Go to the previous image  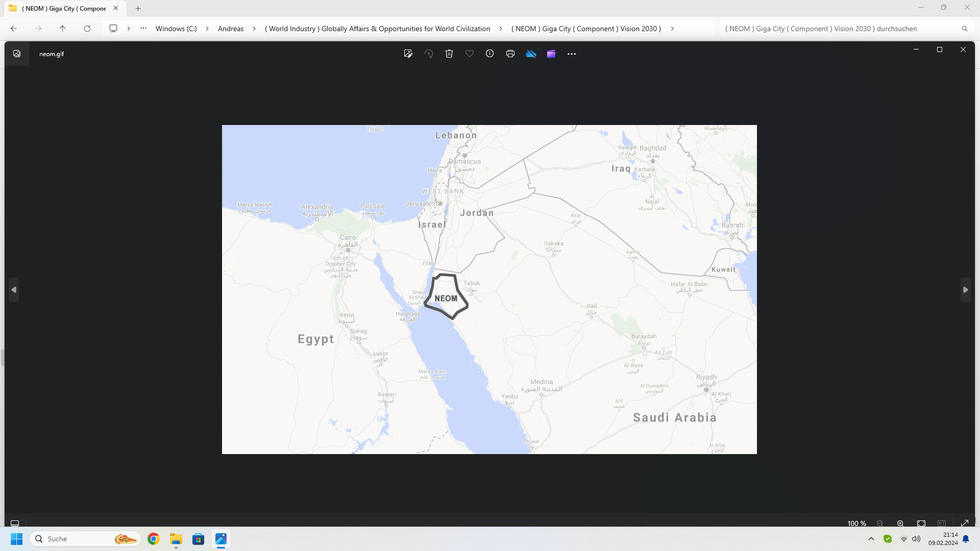point(14,290)
